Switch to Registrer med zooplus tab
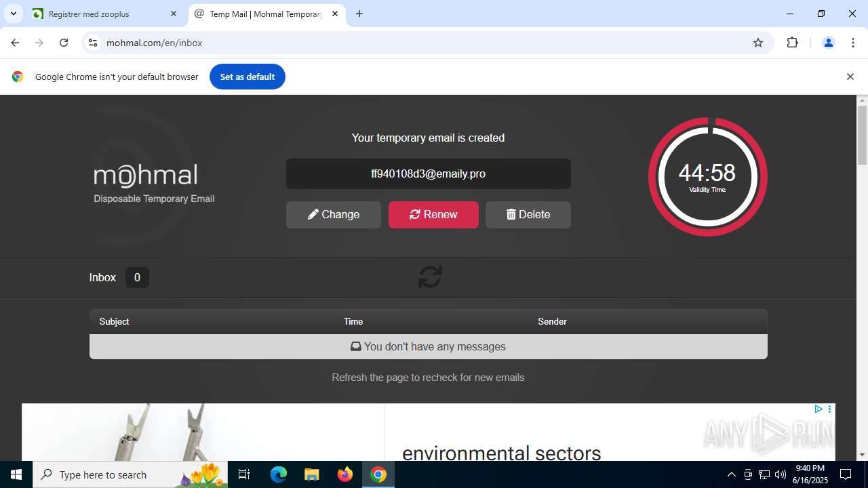This screenshot has width=868, height=488. [x=105, y=14]
